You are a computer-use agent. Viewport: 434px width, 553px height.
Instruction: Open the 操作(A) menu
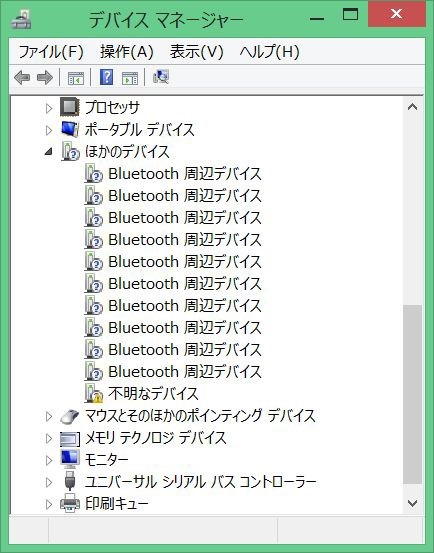[127, 51]
